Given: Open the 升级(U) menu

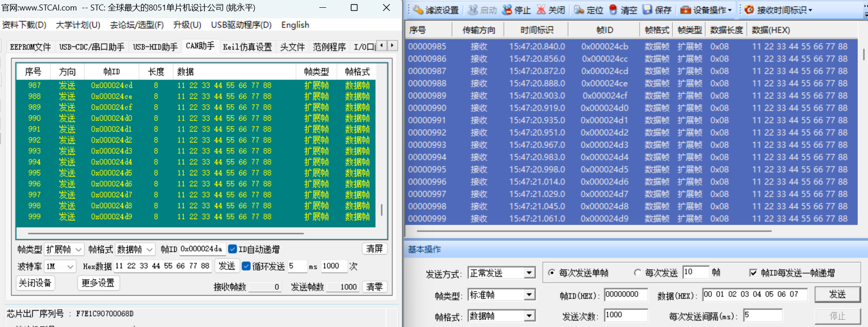Looking at the screenshot, I should [x=187, y=25].
